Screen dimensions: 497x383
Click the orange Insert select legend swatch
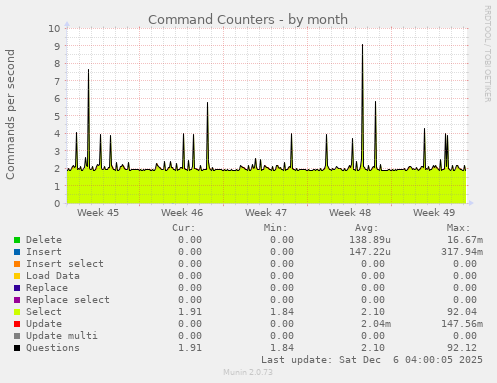17,264
